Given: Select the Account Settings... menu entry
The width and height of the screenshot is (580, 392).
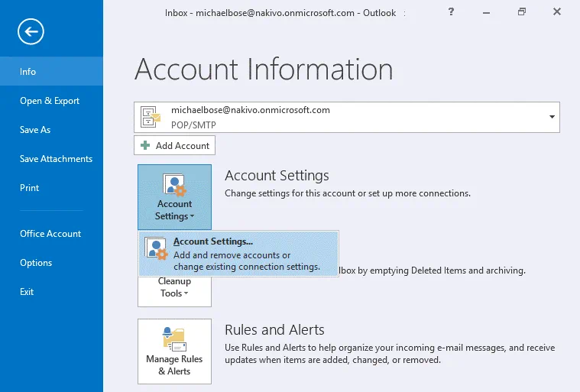Looking at the screenshot, I should 238,254.
